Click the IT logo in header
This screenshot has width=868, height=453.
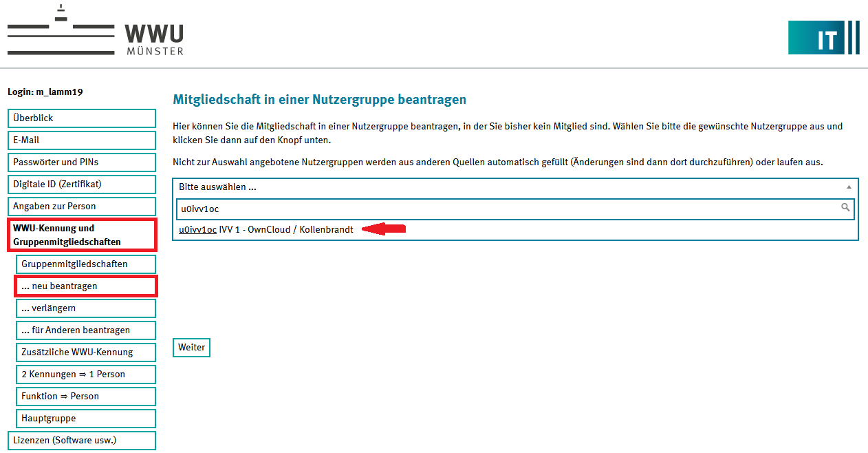(x=823, y=38)
